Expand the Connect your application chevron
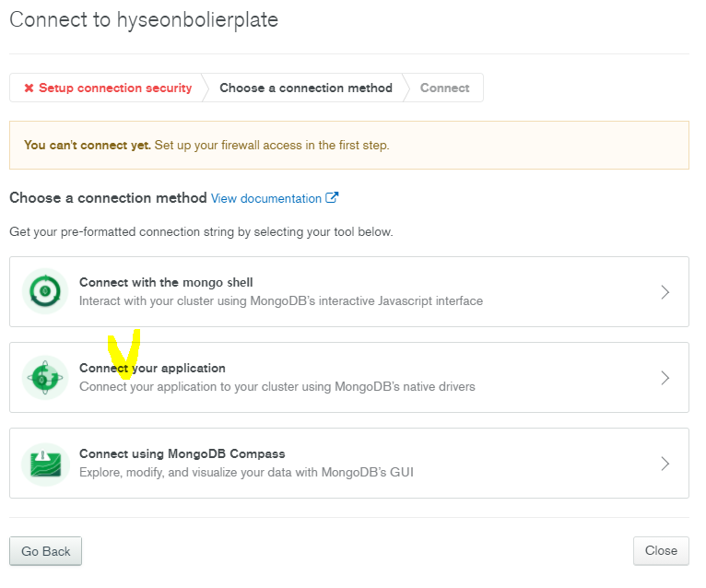Viewport: 706px width, 588px height. (665, 378)
